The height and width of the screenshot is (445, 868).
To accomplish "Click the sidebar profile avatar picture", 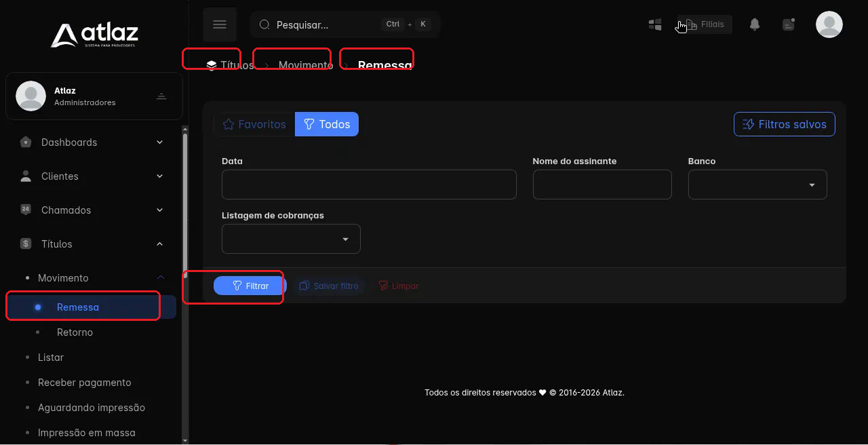I will pyautogui.click(x=31, y=96).
